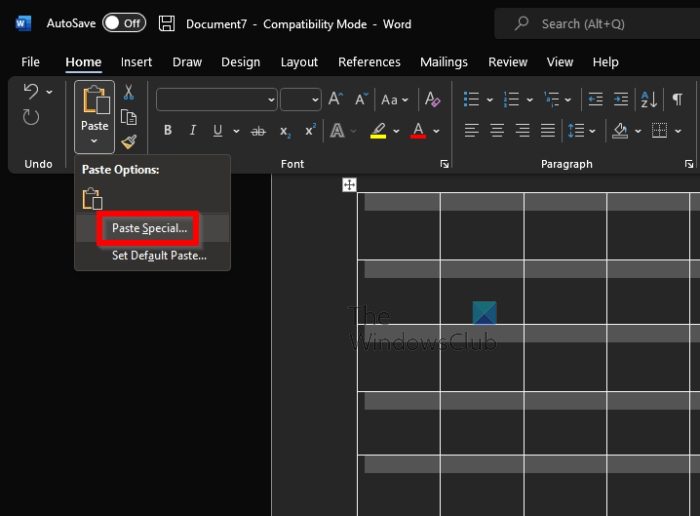Open the Insert ribbon tab
Viewport: 700px width, 516px height.
136,62
